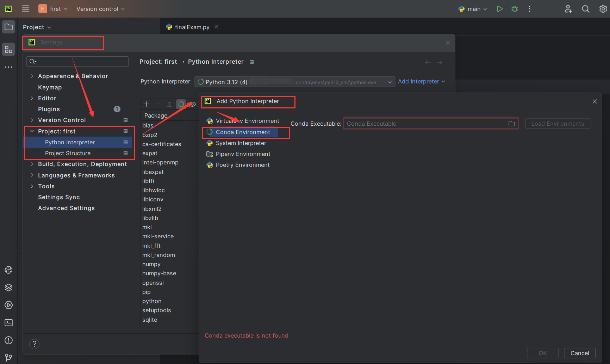
Task: Open the Project tool window icon
Action: tap(8, 27)
